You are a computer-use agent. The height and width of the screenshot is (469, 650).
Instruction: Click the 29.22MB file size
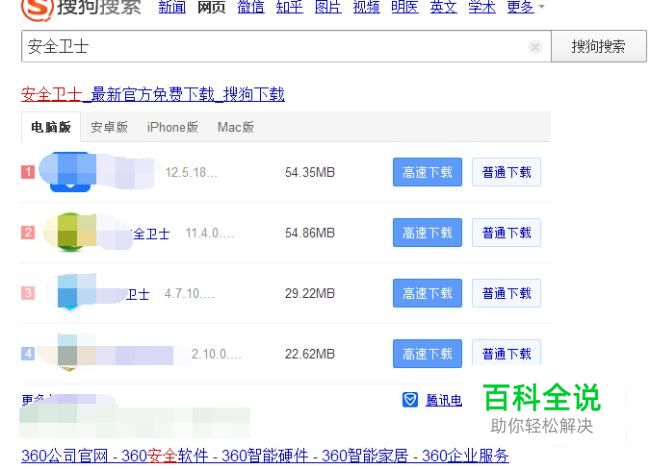point(310,293)
